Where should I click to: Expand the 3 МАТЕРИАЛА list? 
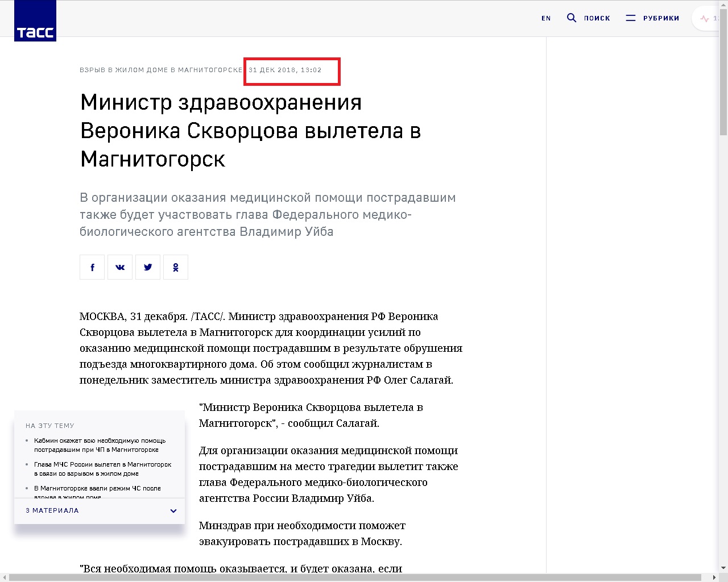pos(51,510)
